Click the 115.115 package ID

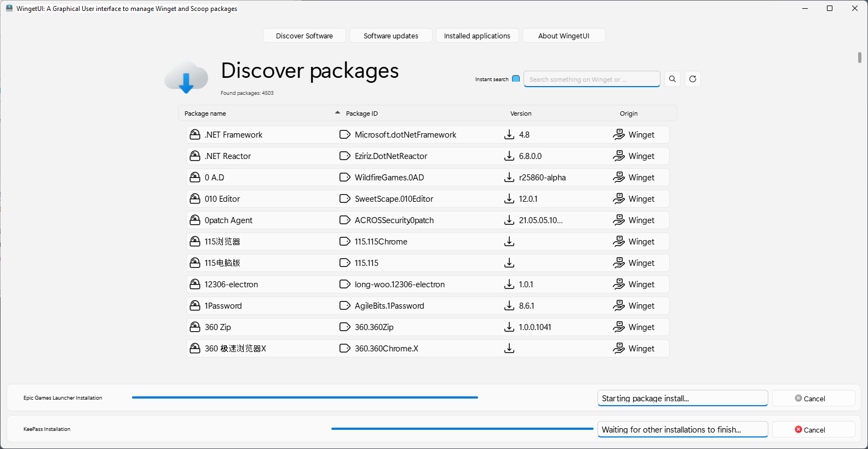coord(366,263)
